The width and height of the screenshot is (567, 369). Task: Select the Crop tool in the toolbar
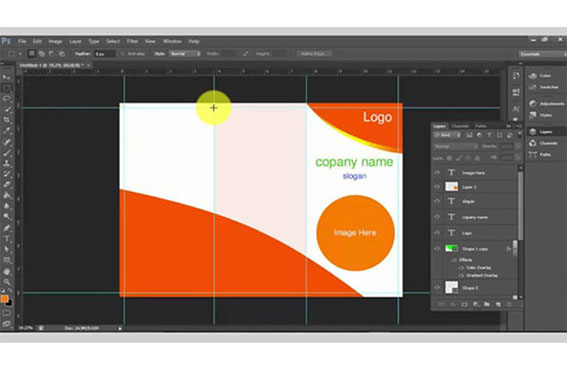7,120
